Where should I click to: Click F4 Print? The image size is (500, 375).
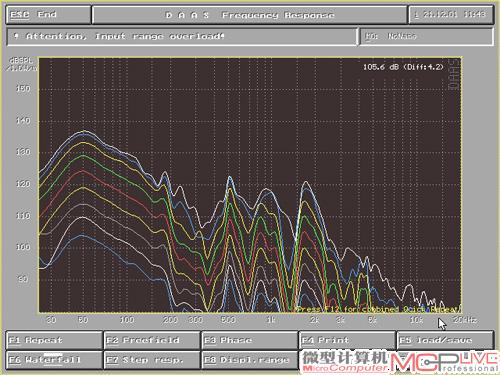347,340
